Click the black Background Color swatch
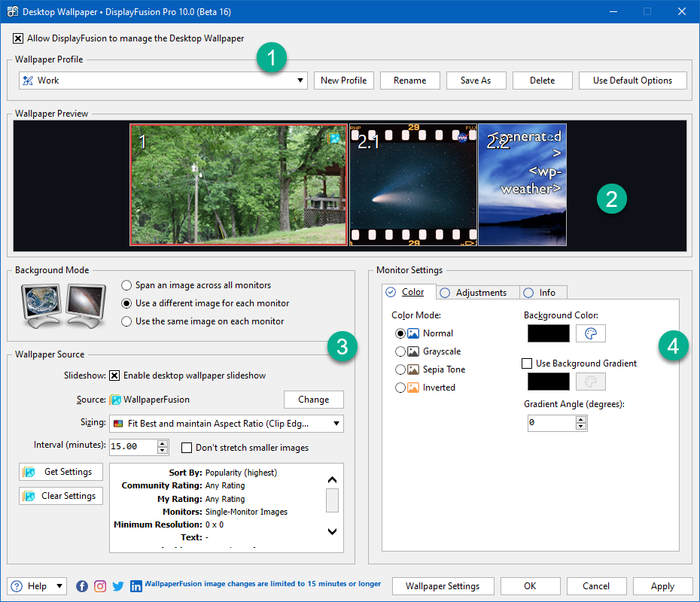The height and width of the screenshot is (602, 700). coord(549,333)
